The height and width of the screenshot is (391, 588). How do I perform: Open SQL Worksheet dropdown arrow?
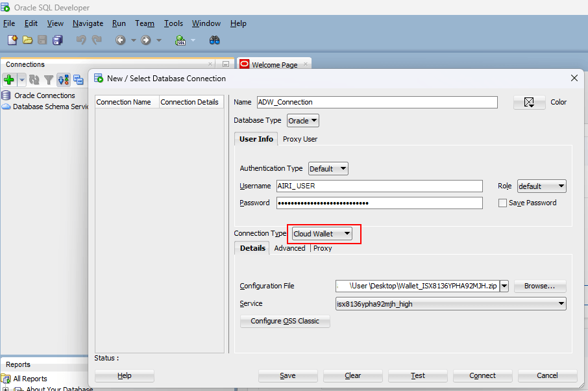point(193,40)
